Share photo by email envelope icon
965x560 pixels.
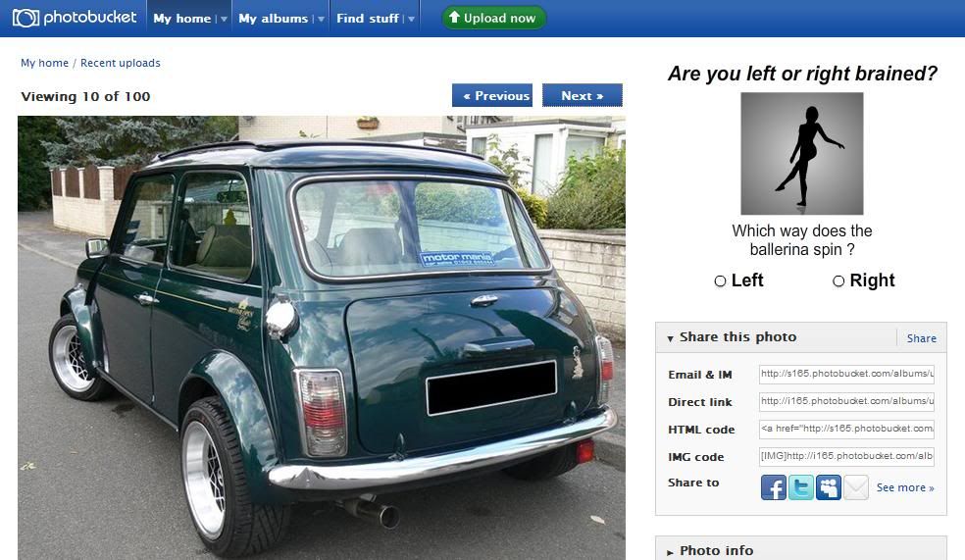tap(855, 487)
